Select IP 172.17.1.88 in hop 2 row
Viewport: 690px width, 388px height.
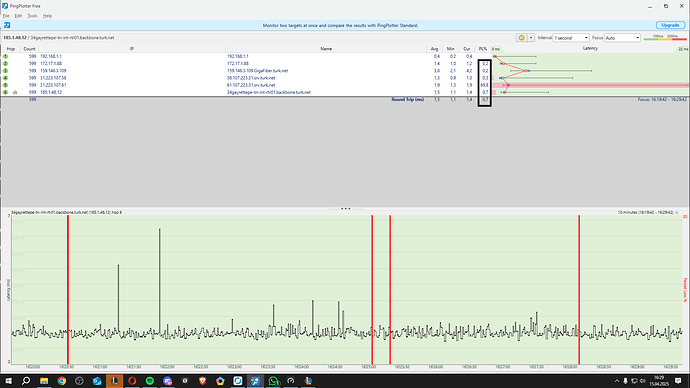click(x=51, y=63)
